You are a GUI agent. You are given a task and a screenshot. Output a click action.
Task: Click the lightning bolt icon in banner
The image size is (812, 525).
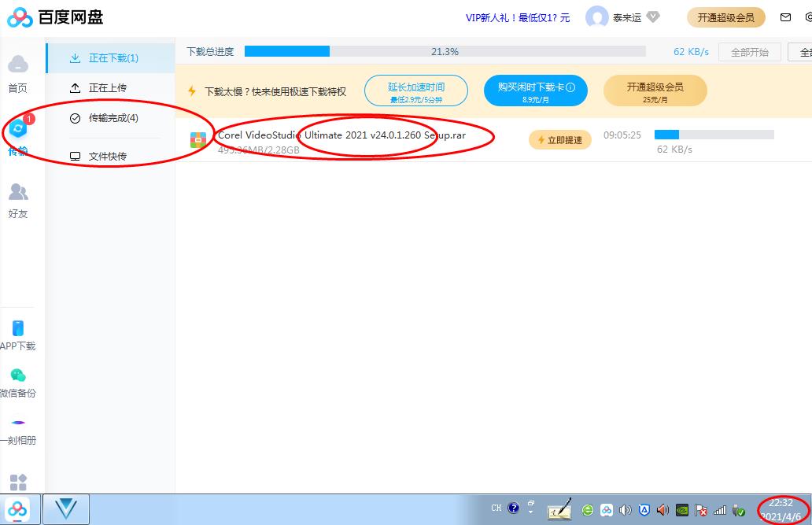pyautogui.click(x=192, y=91)
